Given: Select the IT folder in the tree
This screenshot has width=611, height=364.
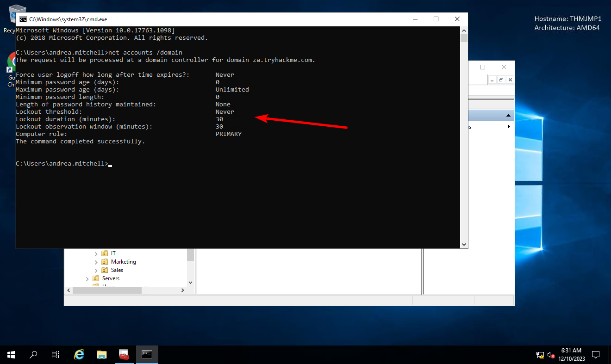Looking at the screenshot, I should (113, 253).
